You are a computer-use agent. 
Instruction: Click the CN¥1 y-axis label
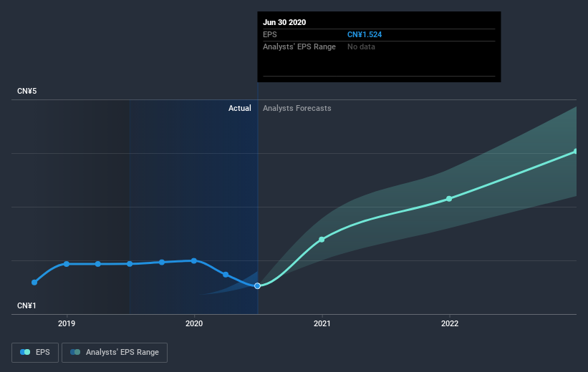click(x=26, y=305)
